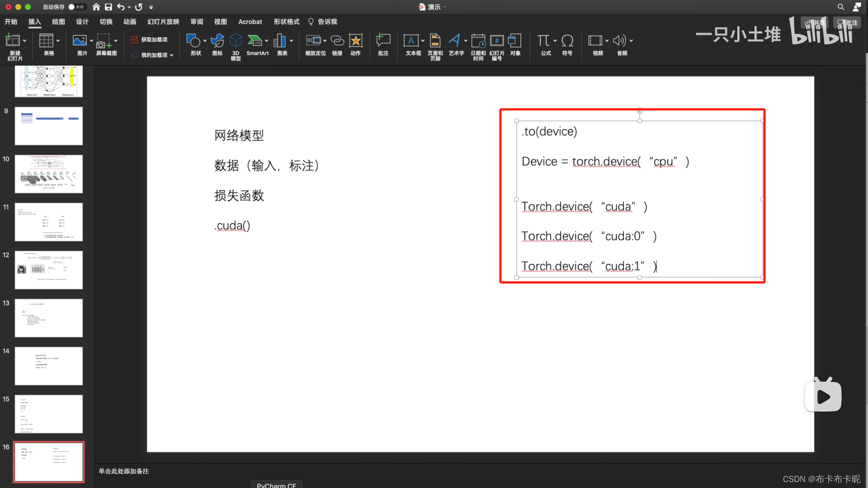Open the Acrobat tab

(250, 22)
